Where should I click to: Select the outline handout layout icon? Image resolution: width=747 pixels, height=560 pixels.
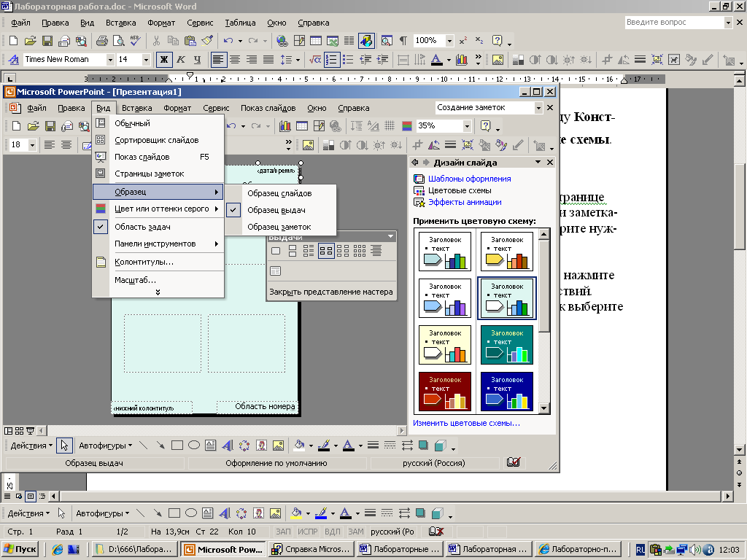point(376,251)
